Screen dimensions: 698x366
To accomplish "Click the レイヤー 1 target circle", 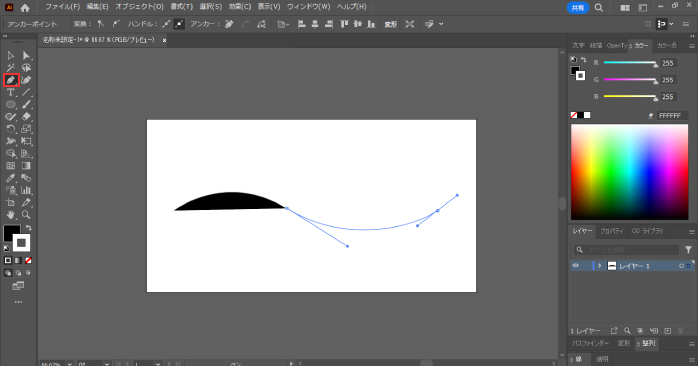I will click(681, 266).
